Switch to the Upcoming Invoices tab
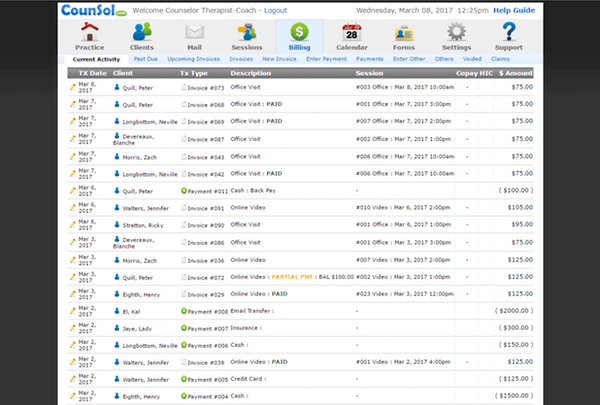The height and width of the screenshot is (405, 600). click(194, 59)
